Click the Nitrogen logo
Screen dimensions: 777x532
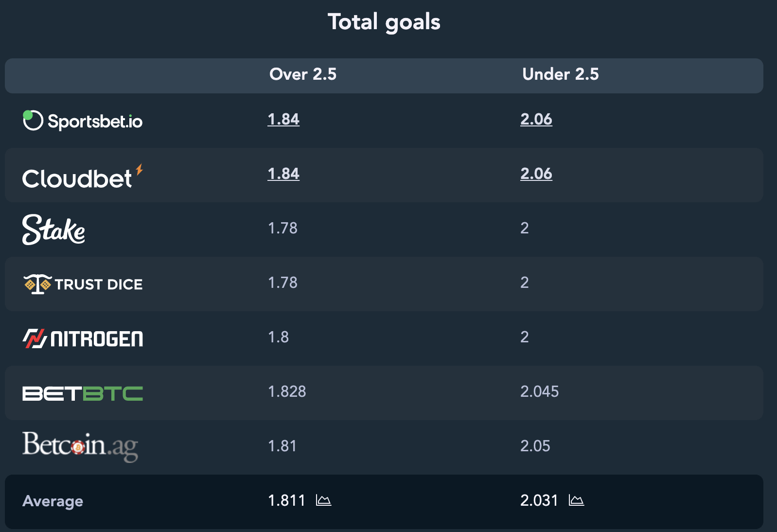click(83, 338)
